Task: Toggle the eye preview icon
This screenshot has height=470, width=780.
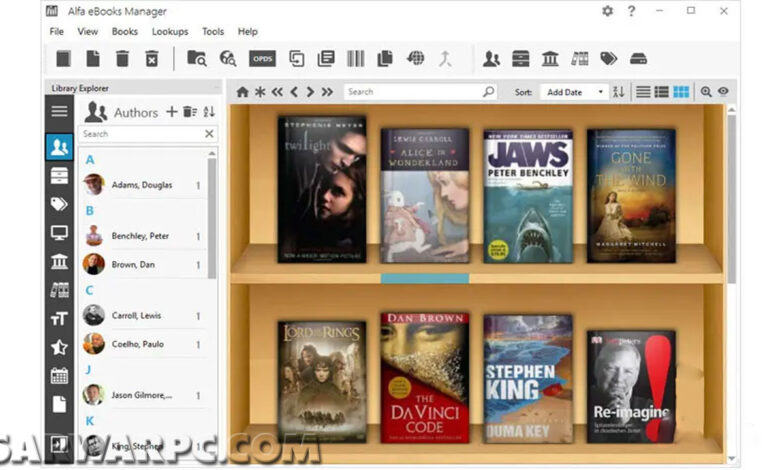Action: [723, 92]
